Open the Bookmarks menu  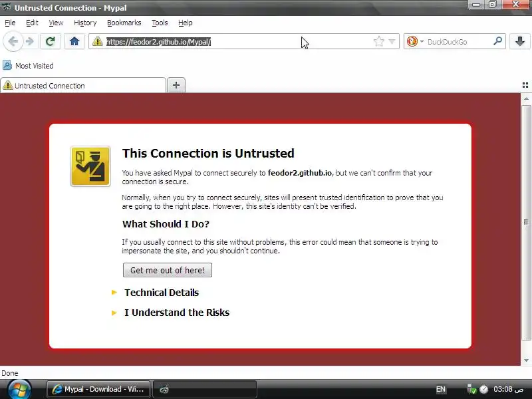coord(124,23)
